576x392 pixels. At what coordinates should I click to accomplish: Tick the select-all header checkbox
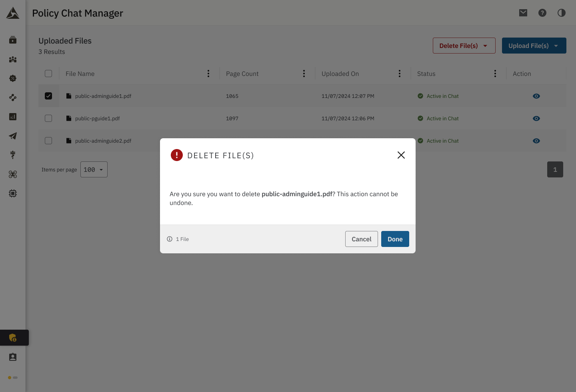coord(48,74)
